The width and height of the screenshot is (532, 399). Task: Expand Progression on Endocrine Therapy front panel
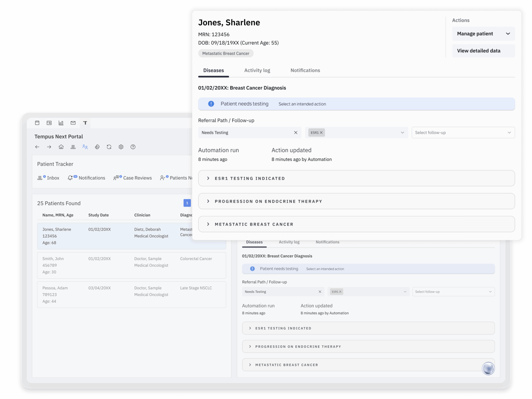[356, 201]
